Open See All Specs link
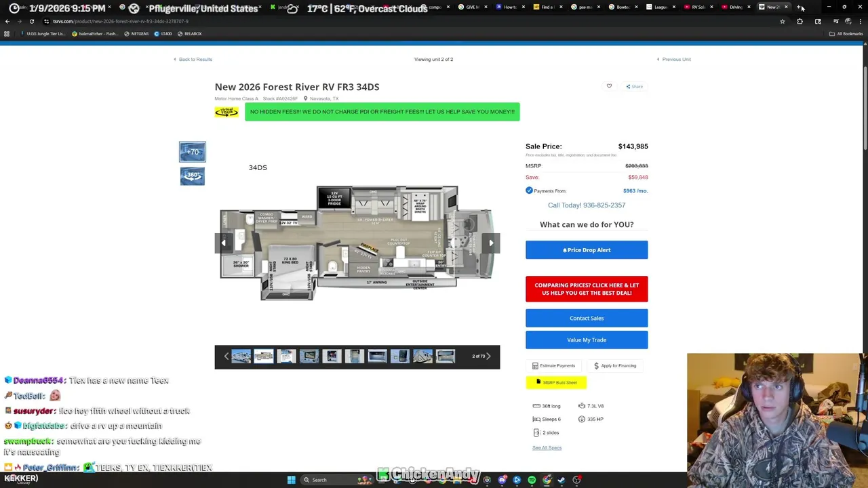 [x=547, y=448]
